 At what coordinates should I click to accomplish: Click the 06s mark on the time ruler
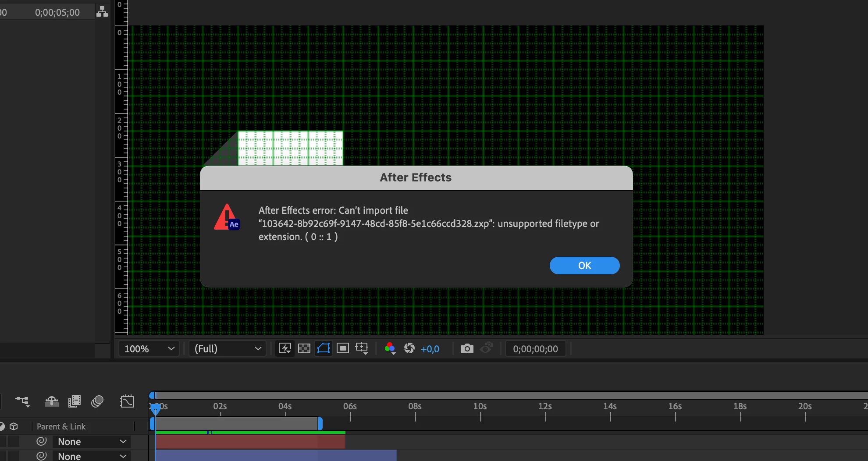(350, 406)
